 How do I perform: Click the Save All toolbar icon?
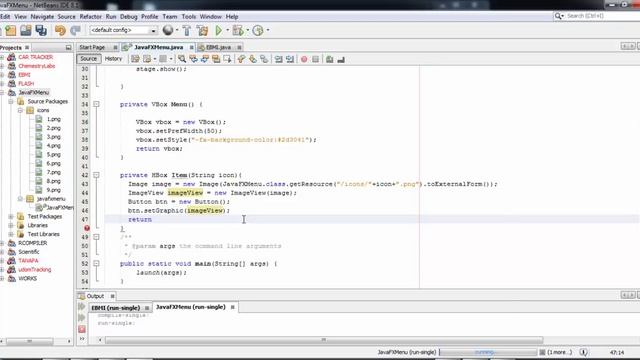41,30
